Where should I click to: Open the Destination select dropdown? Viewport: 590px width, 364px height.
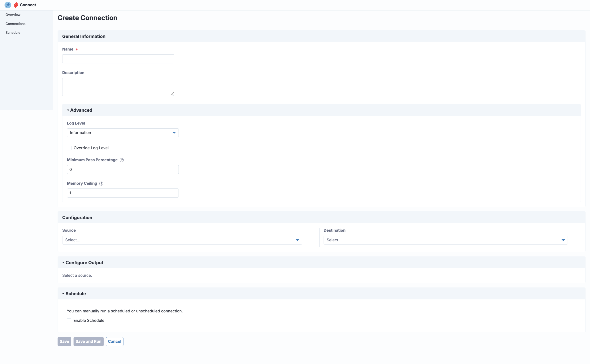coord(563,240)
